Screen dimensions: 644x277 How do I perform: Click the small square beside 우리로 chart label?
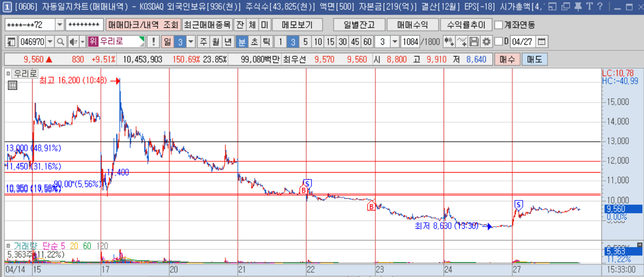[x=8, y=74]
